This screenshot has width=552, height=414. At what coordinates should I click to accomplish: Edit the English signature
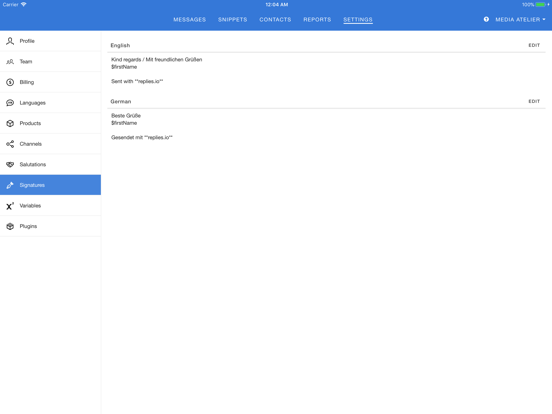pyautogui.click(x=534, y=45)
